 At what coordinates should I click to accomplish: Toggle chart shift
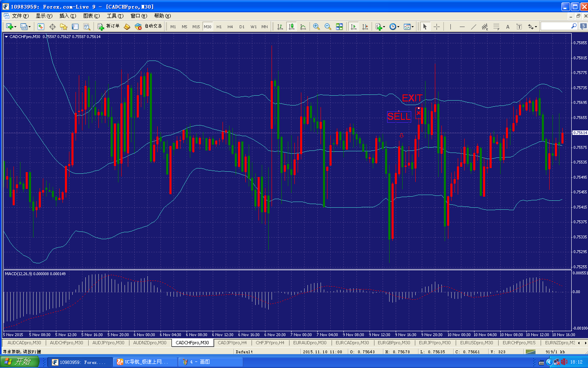click(365, 27)
